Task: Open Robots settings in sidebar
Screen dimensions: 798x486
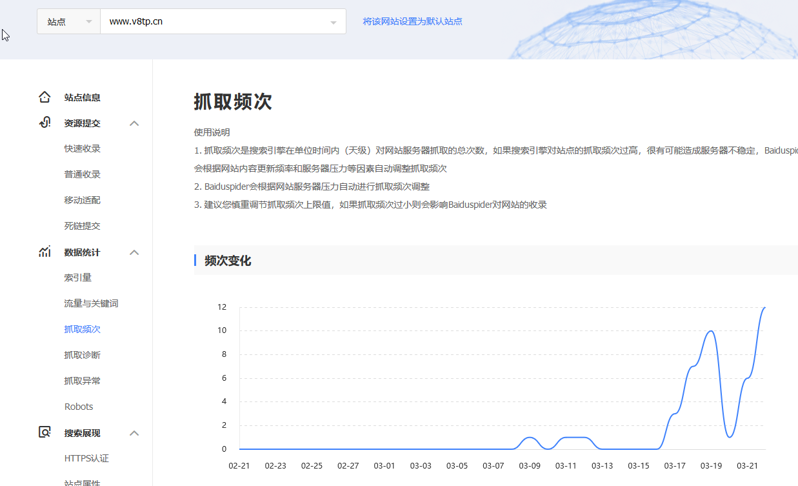Action: (78, 407)
